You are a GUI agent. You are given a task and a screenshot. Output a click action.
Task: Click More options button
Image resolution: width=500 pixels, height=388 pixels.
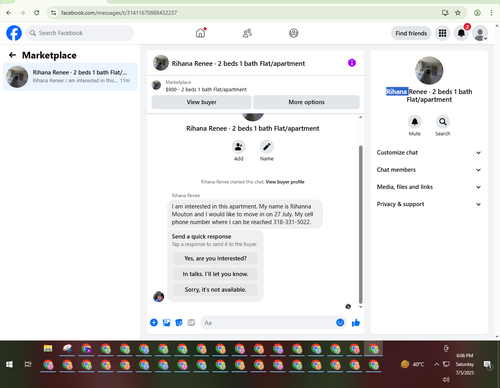pyautogui.click(x=306, y=102)
